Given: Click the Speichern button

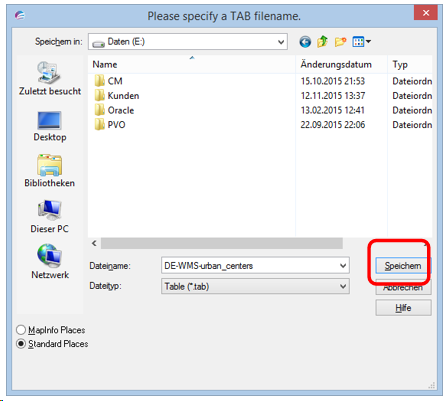Looking at the screenshot, I should pos(403,266).
